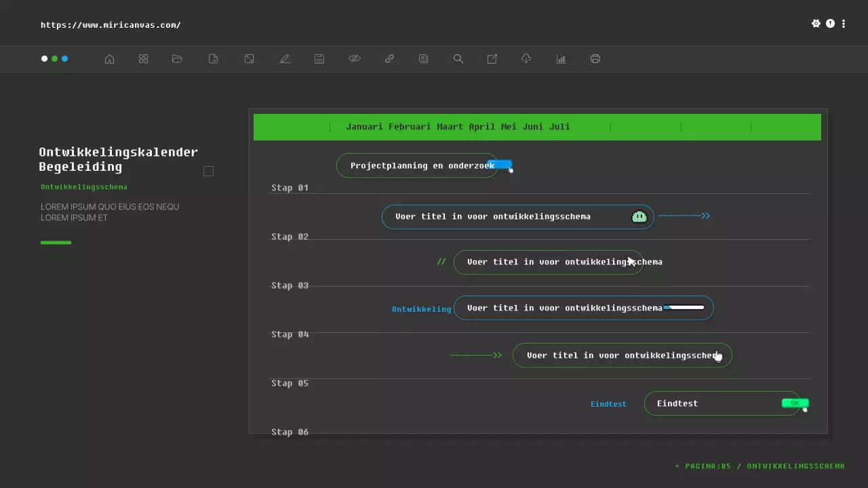868x488 pixels.
Task: Open a project with the folder icon
Action: pos(177,58)
